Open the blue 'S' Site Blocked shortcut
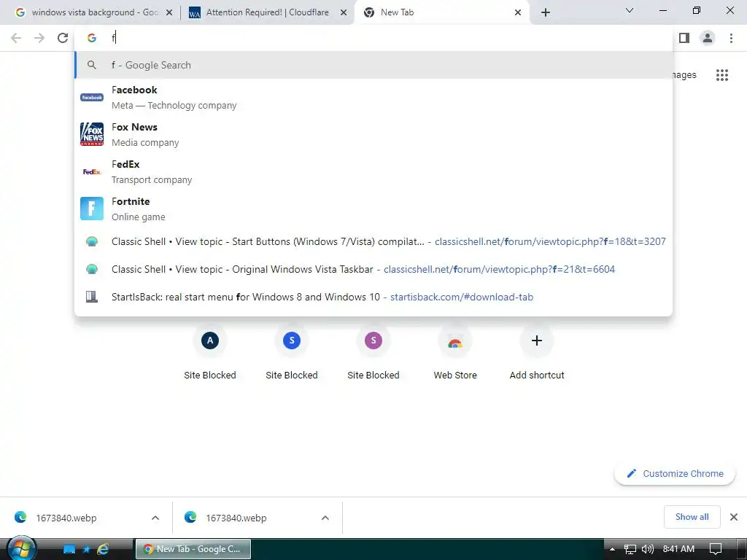The image size is (747, 560). (292, 354)
